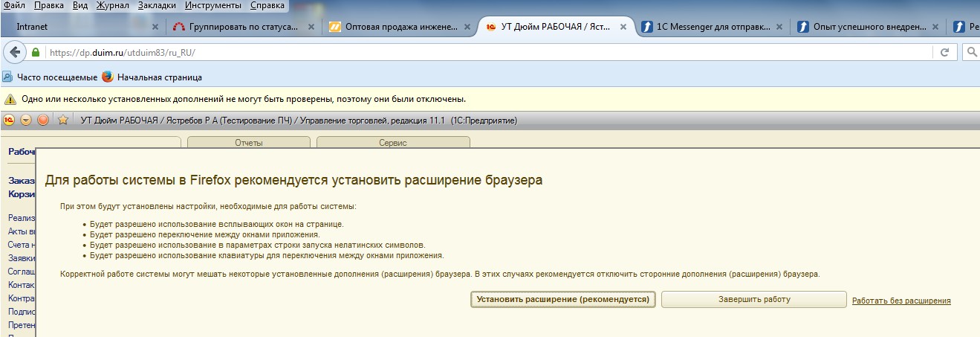Click the search magnifier icon

click(971, 53)
